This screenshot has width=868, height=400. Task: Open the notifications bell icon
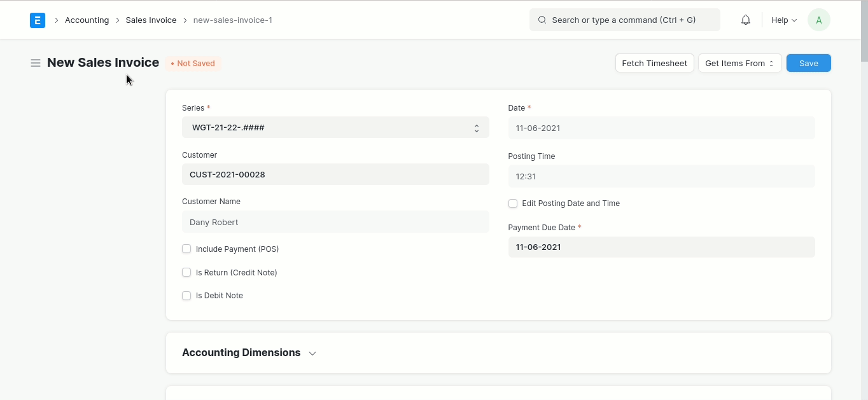coord(746,20)
